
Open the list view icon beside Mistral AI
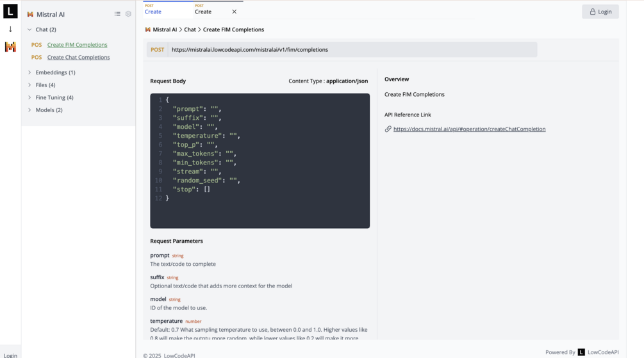(x=117, y=14)
